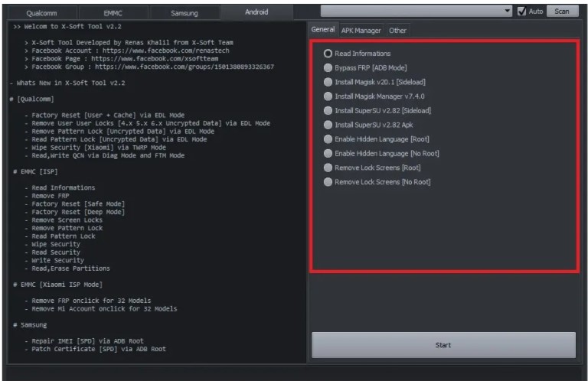Switch to the Samsung tab
588x381 pixels.
point(184,13)
